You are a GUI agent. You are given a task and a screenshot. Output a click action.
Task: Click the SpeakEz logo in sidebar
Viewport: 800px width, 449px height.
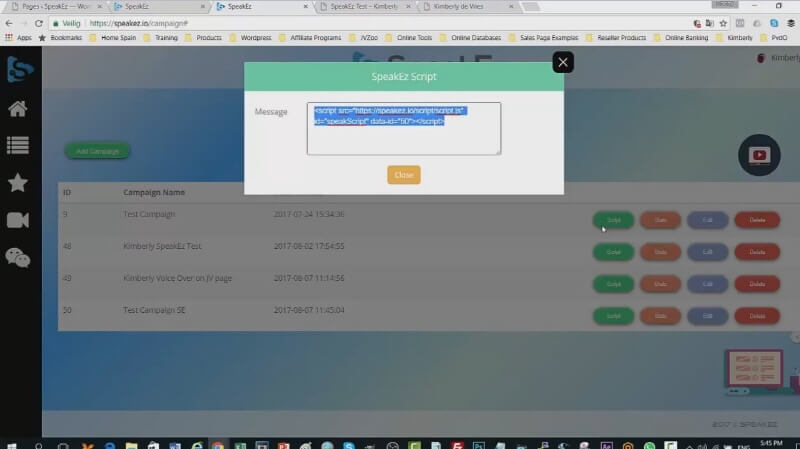[x=20, y=69]
